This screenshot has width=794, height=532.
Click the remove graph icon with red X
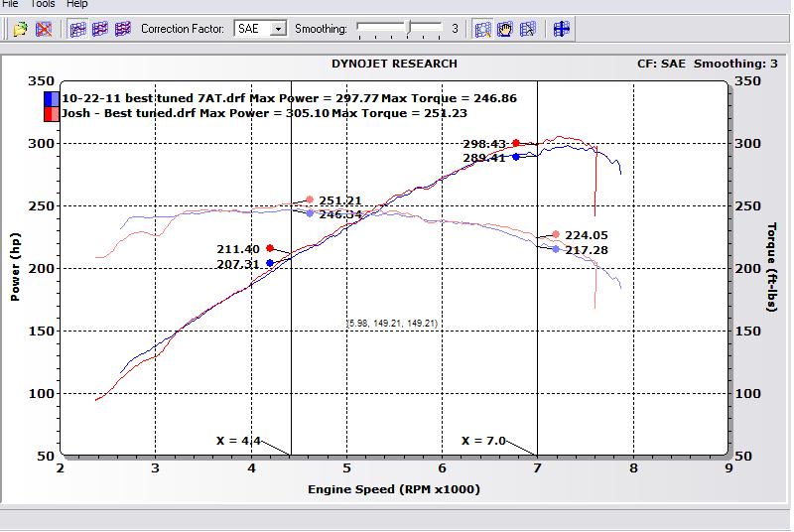point(44,29)
